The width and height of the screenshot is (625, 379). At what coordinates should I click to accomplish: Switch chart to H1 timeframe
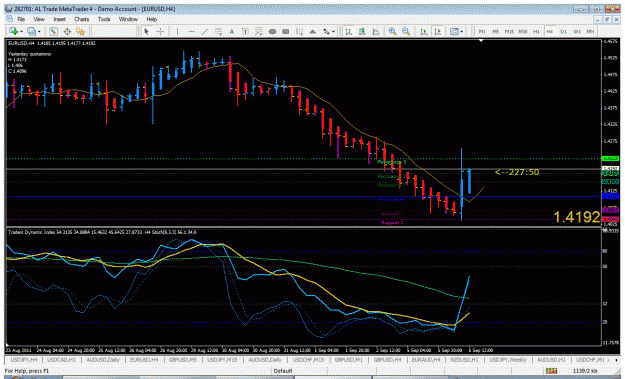(537, 31)
